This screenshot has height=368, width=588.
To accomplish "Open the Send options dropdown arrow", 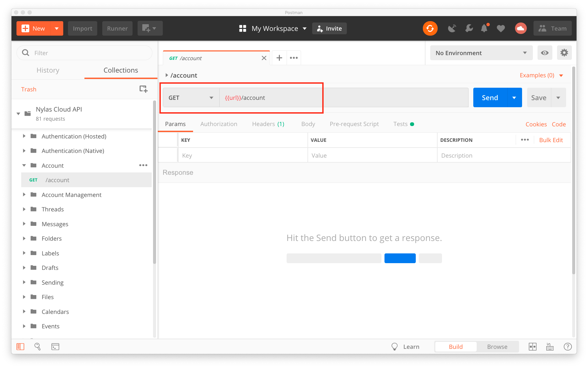I will pos(514,98).
